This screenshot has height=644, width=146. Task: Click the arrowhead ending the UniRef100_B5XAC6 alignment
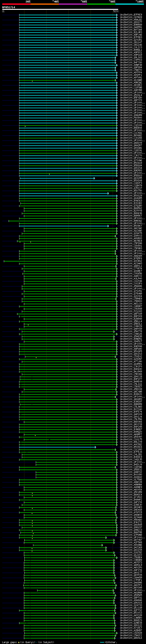click(x=95, y=447)
